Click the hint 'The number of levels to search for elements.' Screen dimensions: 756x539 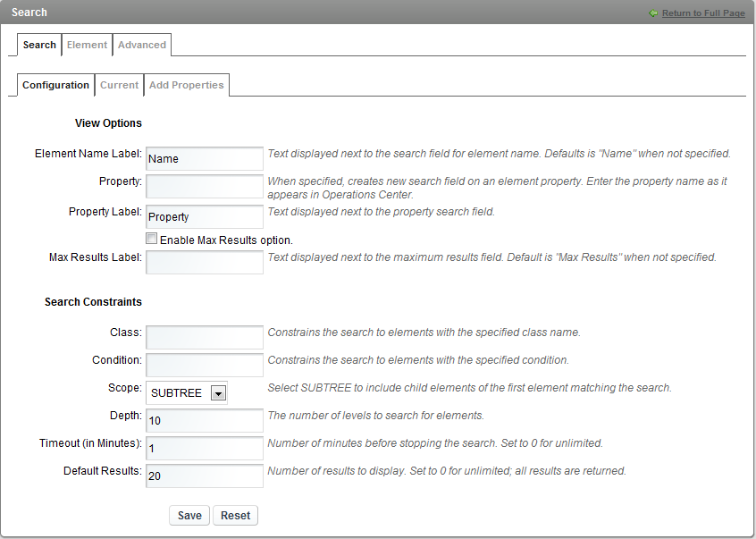[375, 416]
